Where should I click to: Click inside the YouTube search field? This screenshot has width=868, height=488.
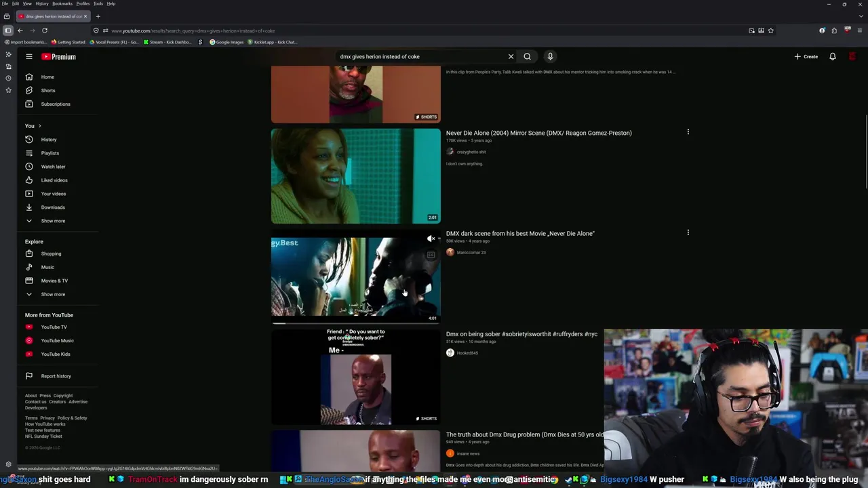420,57
